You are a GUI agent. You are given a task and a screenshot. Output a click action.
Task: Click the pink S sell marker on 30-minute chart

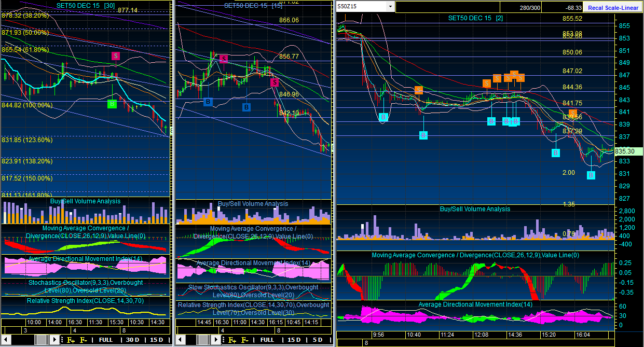[116, 55]
